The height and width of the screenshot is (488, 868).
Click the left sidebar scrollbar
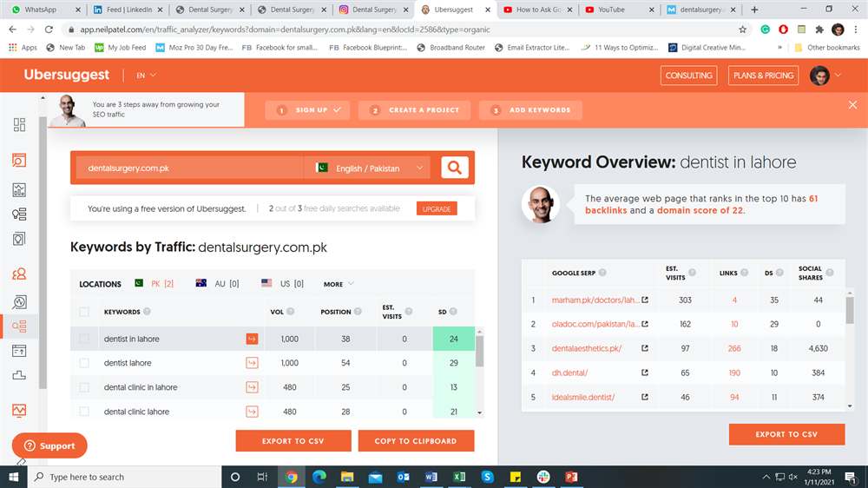tap(43, 252)
